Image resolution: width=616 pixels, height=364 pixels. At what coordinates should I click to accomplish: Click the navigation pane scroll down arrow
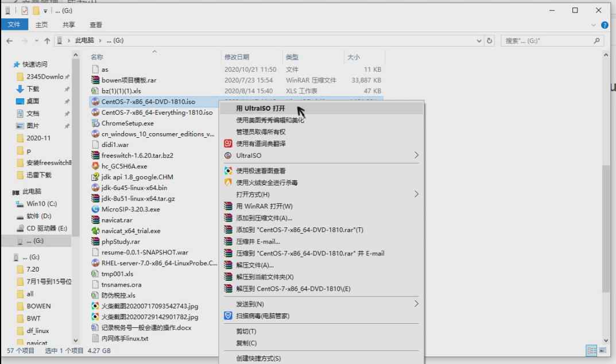pyautogui.click(x=75, y=340)
